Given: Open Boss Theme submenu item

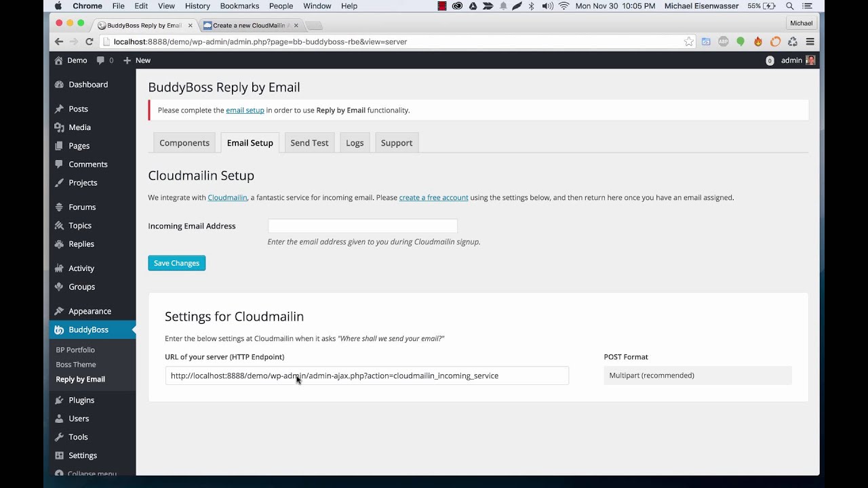Looking at the screenshot, I should [76, 365].
